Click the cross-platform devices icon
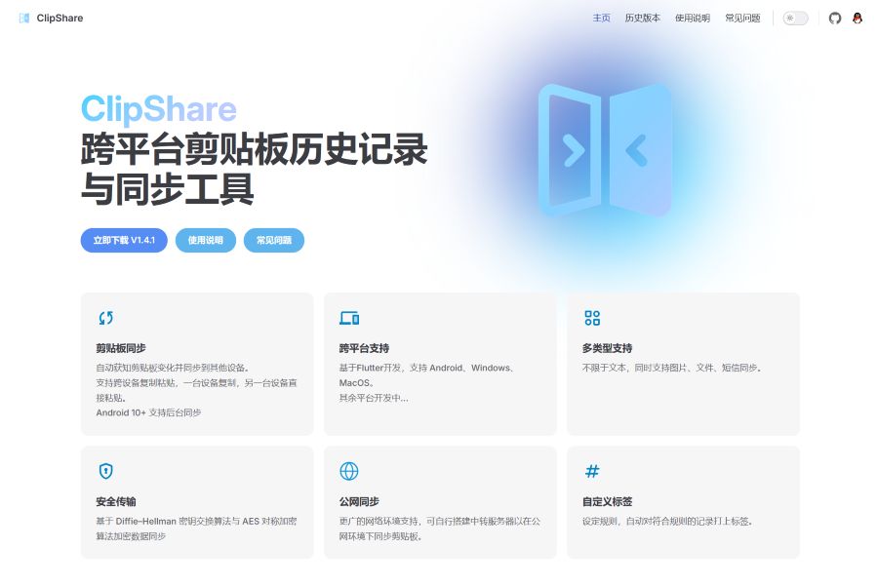Screen dimensions: 878x588 349,318
